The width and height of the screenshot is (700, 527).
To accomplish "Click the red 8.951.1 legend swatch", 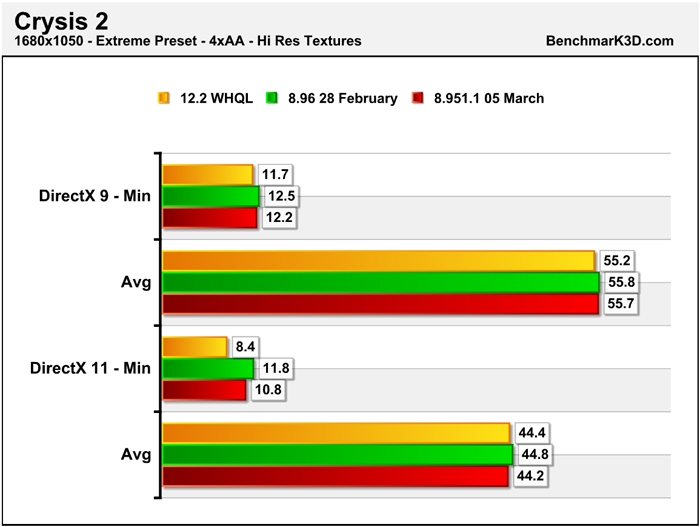I will pos(417,98).
